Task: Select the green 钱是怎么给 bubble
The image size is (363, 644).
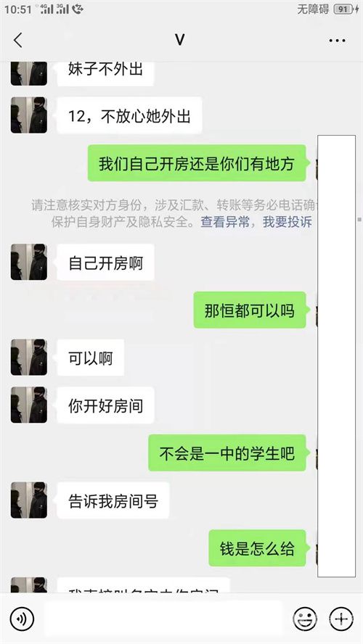Action: pos(257,548)
